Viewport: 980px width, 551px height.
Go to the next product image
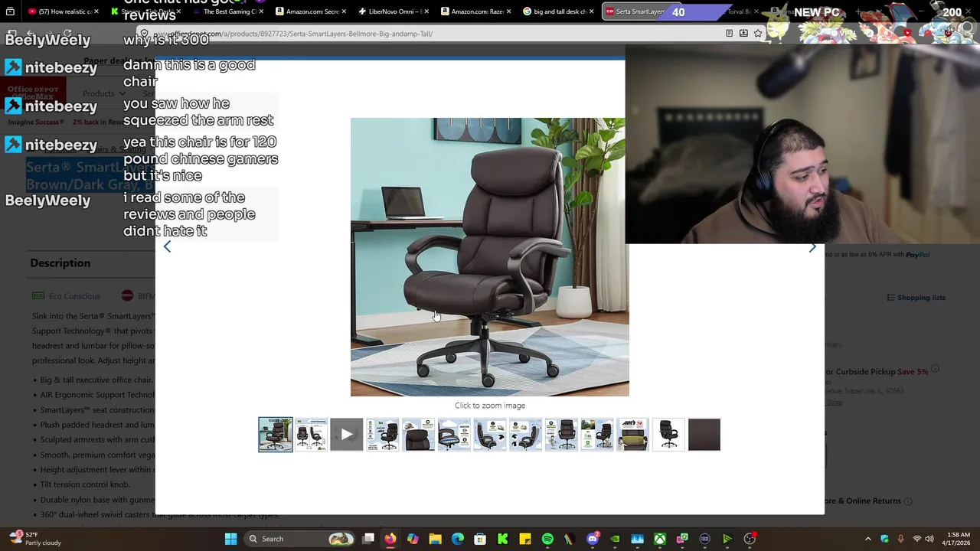click(812, 247)
